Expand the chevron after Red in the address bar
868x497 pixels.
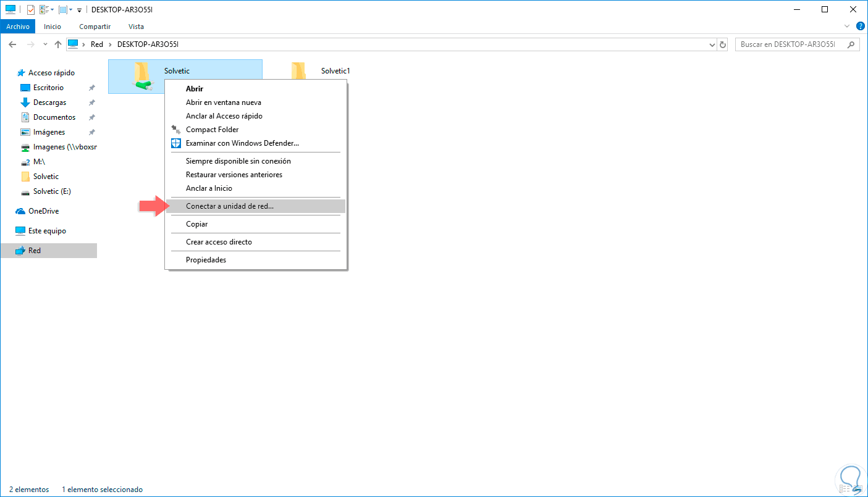tap(110, 44)
